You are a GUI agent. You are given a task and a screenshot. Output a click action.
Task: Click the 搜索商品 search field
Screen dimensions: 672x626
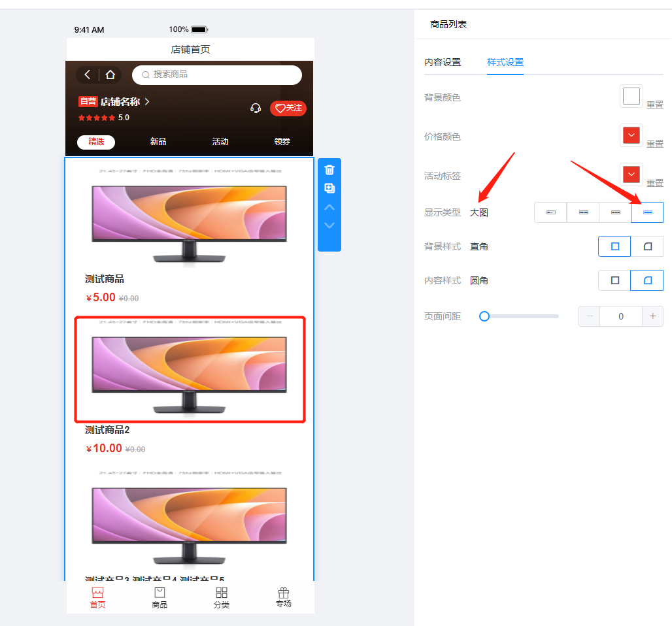tap(217, 74)
